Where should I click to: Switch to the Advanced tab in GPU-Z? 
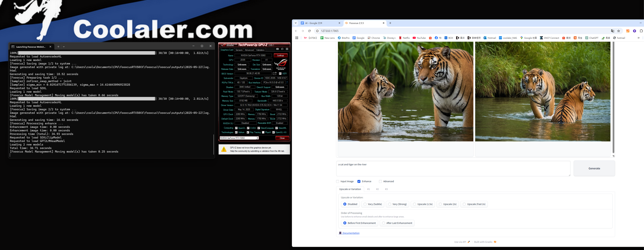pos(249,50)
